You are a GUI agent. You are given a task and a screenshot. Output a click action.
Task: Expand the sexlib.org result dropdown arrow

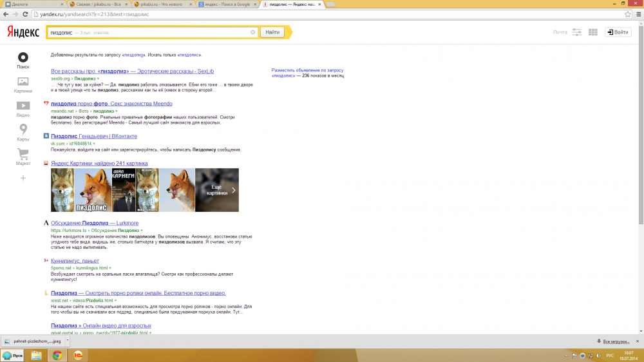[98, 79]
